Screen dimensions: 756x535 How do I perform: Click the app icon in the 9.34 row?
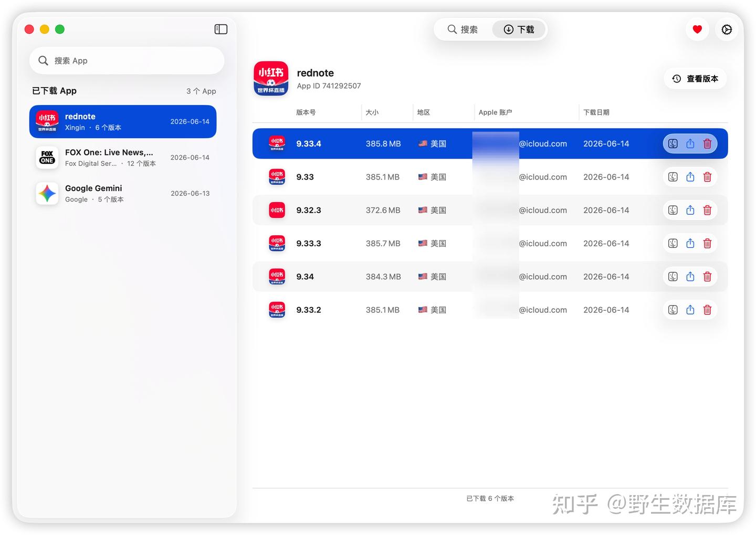coord(277,277)
